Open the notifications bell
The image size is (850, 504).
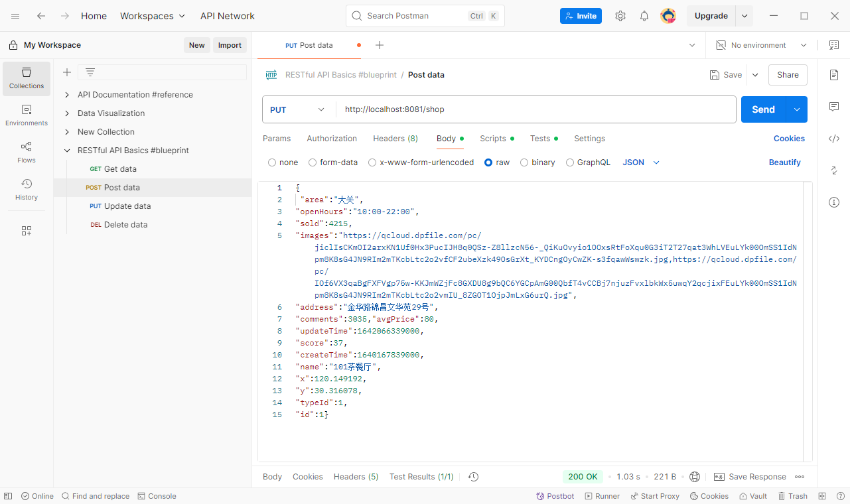coord(644,16)
